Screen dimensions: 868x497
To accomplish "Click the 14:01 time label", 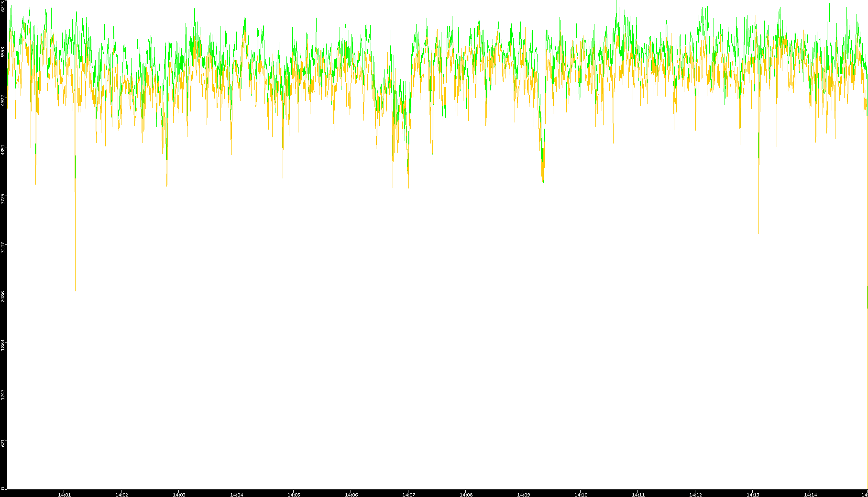I will click(64, 495).
